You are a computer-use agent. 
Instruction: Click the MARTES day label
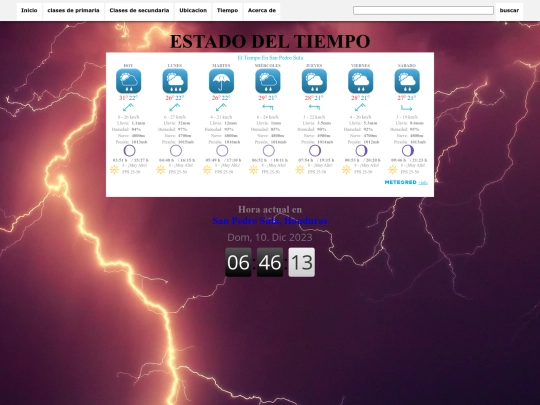221,65
